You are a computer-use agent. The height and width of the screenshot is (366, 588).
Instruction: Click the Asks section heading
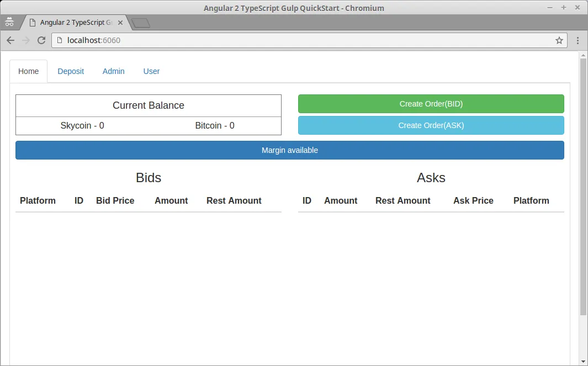click(431, 177)
